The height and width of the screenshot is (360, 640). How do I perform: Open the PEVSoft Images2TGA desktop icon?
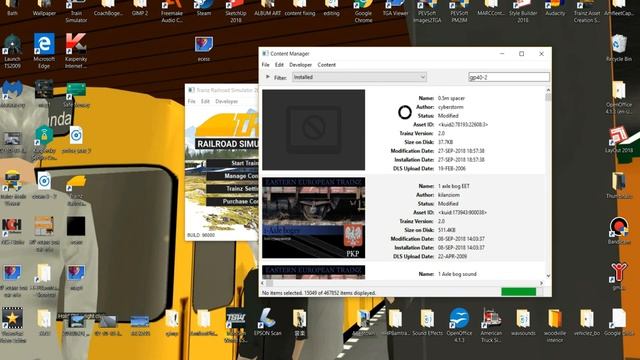point(427,11)
